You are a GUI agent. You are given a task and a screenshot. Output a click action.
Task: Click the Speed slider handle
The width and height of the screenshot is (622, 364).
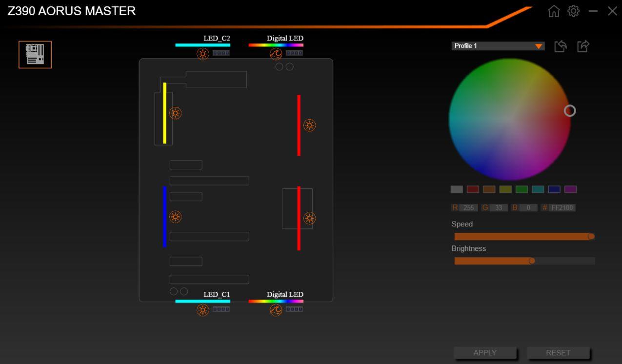click(591, 237)
